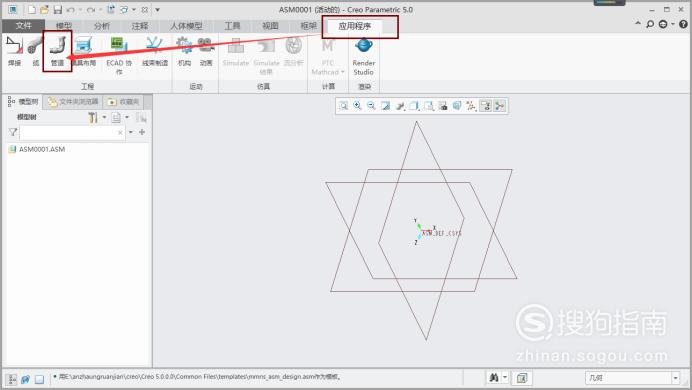Switch to the 应用程序 ribbon tab
This screenshot has height=390, width=692.
pyautogui.click(x=355, y=26)
